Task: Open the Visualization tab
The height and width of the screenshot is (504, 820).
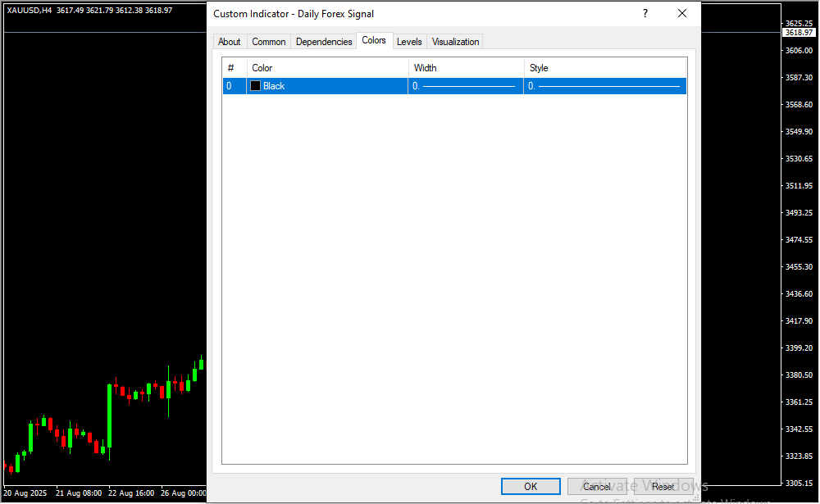Action: (455, 42)
